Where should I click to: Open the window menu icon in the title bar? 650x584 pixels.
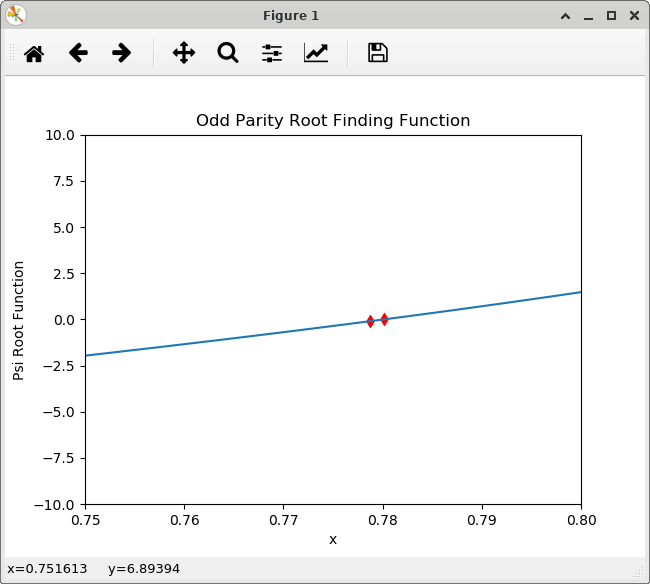tap(16, 15)
